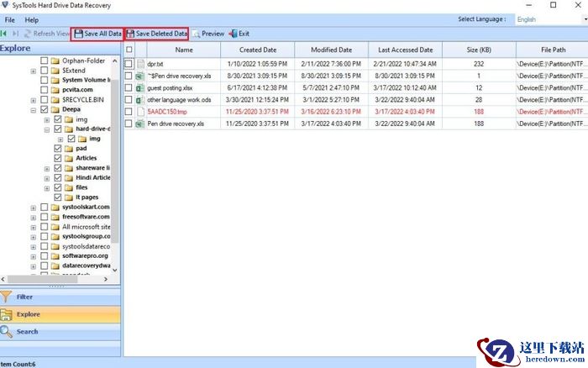588x368 pixels.
Task: Sort by Created Date column header
Action: pyautogui.click(x=258, y=50)
